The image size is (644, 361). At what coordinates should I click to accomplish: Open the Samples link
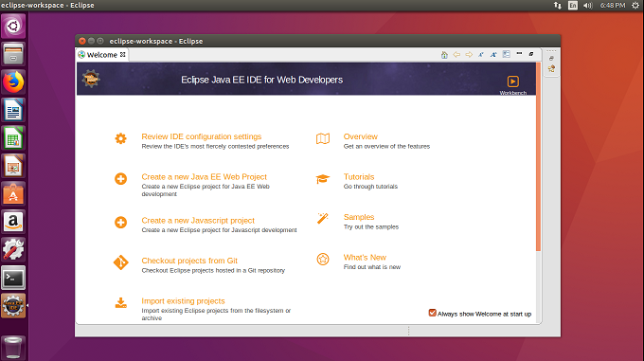point(359,217)
